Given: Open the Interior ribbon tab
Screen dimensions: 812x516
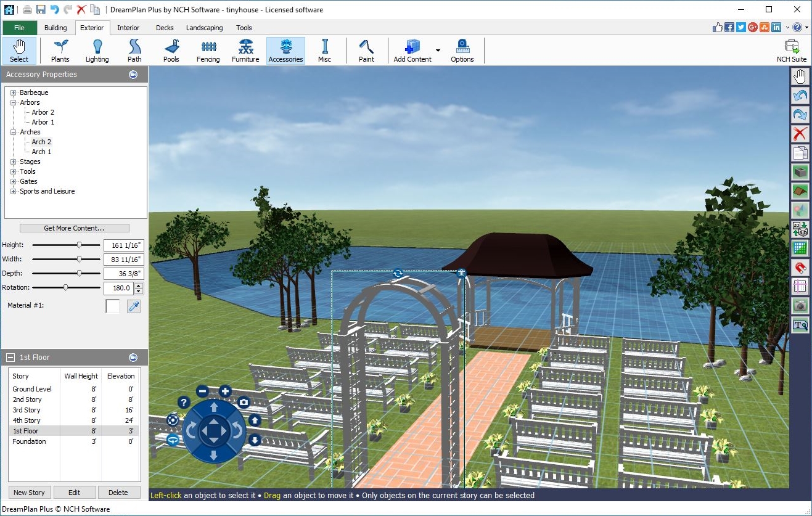Looking at the screenshot, I should [128, 28].
